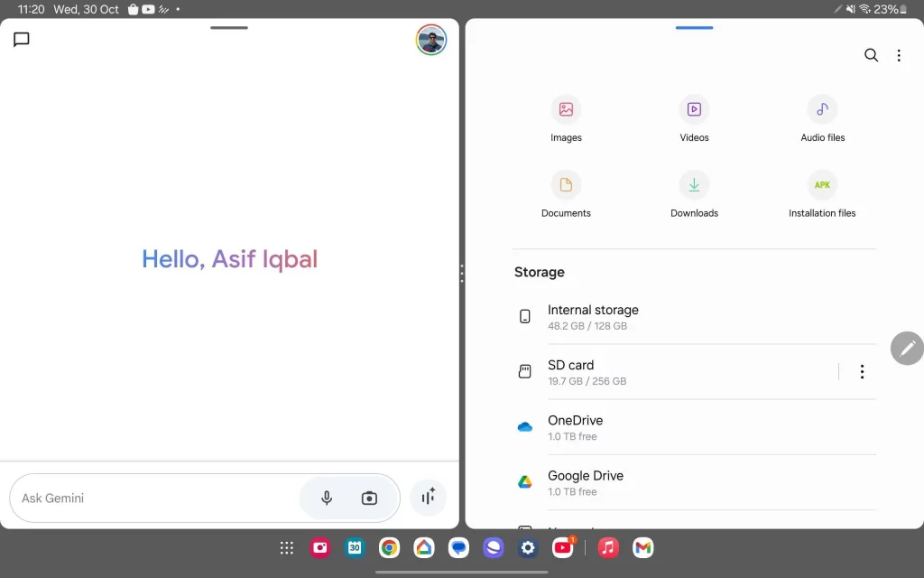Open the Gemini camera input icon
Viewport: 924px width, 578px height.
coord(370,497)
